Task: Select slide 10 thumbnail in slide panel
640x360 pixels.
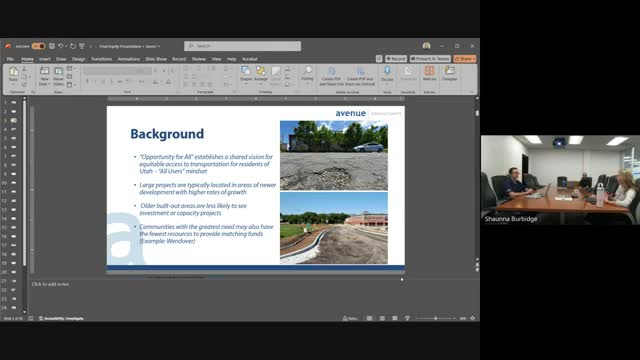Action: 13,183
